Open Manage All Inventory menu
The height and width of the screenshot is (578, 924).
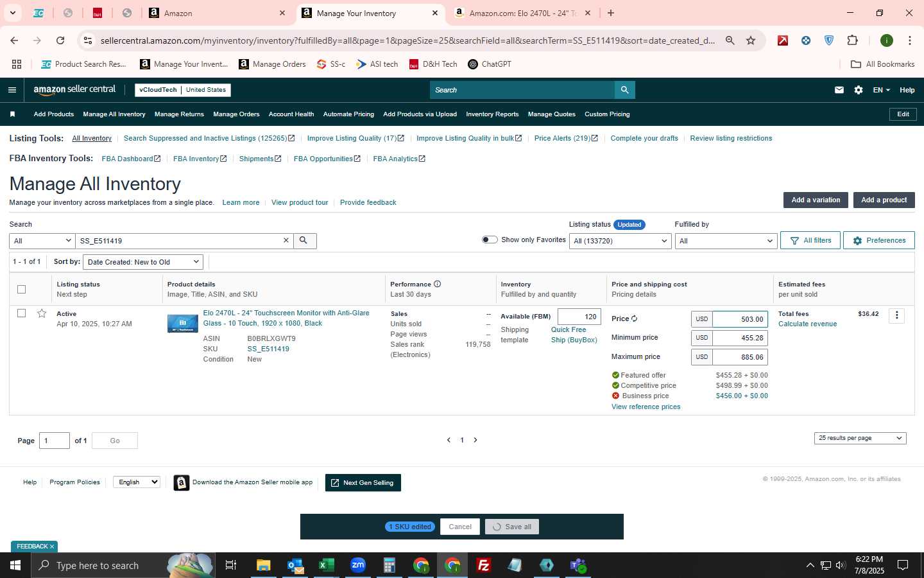tap(114, 114)
